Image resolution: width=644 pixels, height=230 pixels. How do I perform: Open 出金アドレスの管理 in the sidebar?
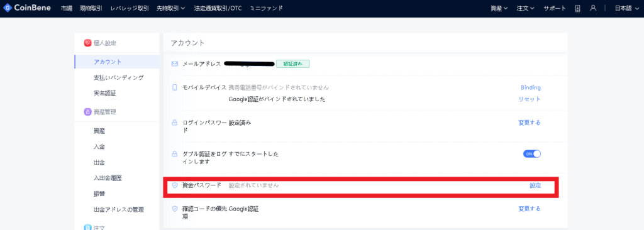(x=119, y=209)
